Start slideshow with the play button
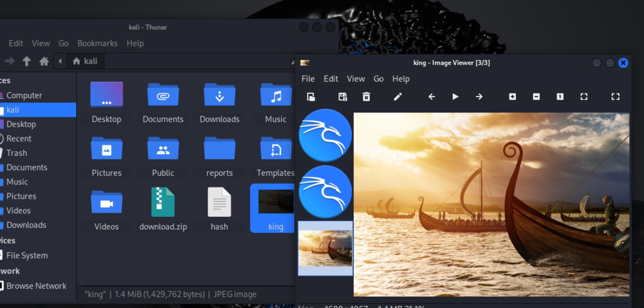 pos(455,97)
